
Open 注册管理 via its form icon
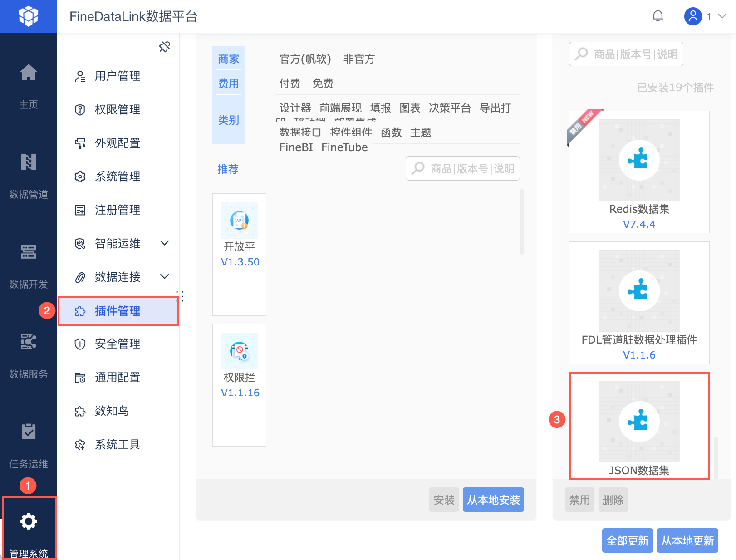80,210
